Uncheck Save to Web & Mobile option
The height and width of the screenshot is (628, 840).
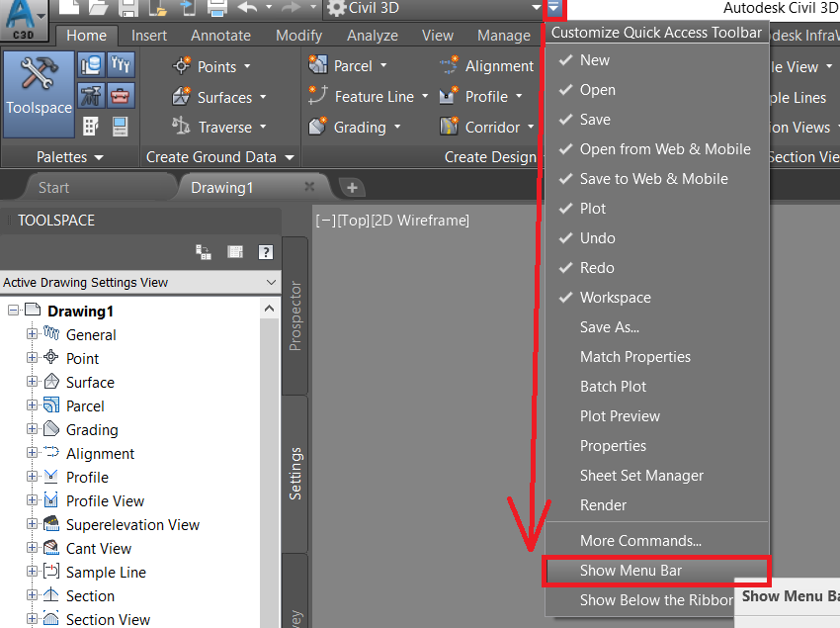[657, 179]
